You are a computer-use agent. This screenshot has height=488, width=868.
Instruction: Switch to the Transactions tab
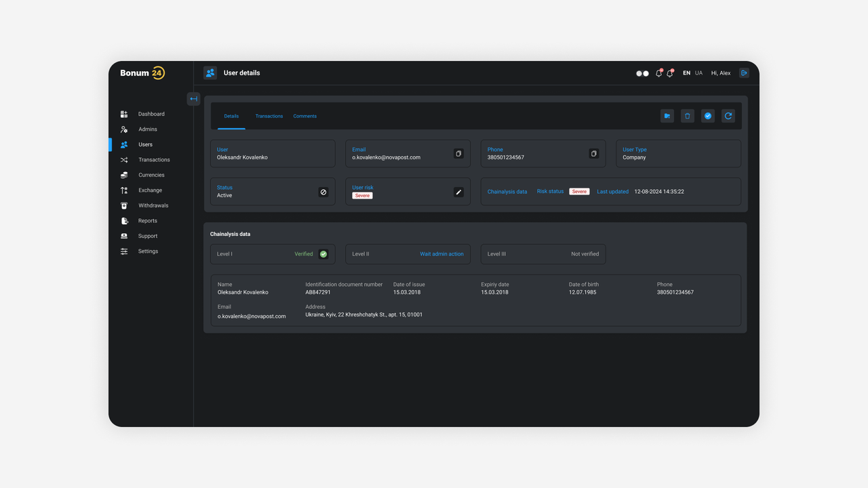tap(269, 116)
